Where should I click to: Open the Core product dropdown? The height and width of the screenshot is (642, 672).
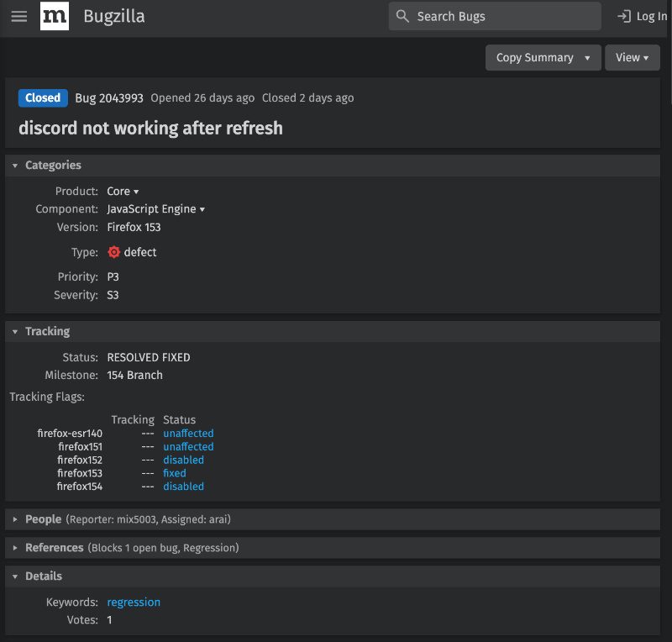[123, 192]
